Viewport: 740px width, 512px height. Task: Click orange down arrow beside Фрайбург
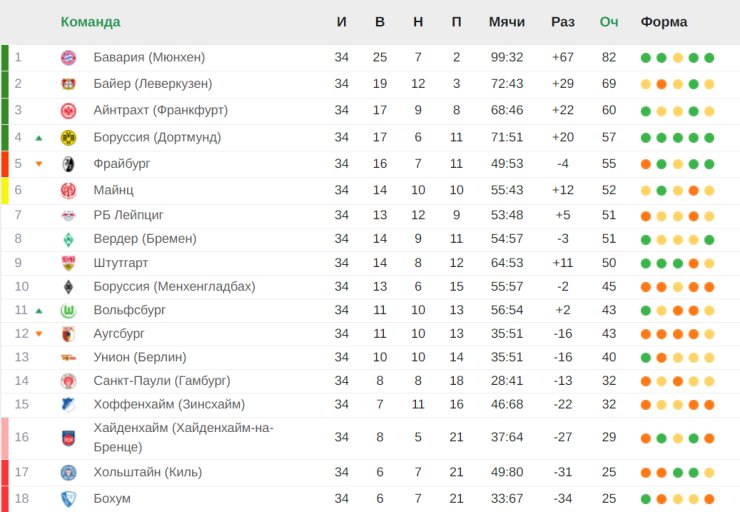tap(39, 164)
